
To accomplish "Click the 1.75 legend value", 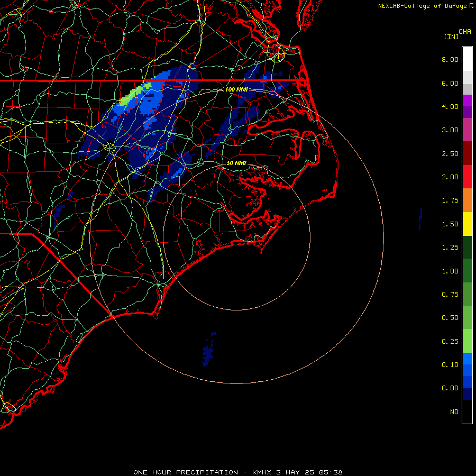I will click(x=450, y=200).
